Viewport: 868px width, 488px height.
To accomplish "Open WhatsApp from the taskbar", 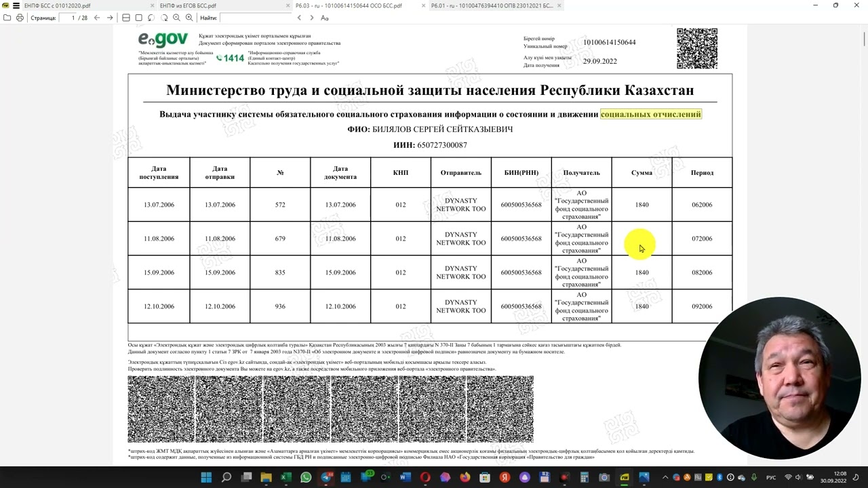I will coord(306,478).
